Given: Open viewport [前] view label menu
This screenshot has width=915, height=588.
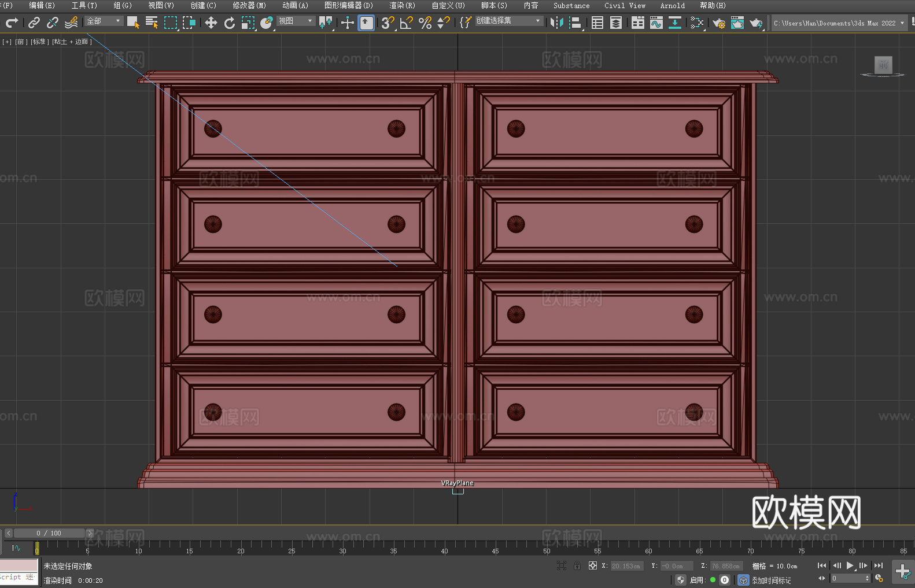Looking at the screenshot, I should tap(21, 42).
